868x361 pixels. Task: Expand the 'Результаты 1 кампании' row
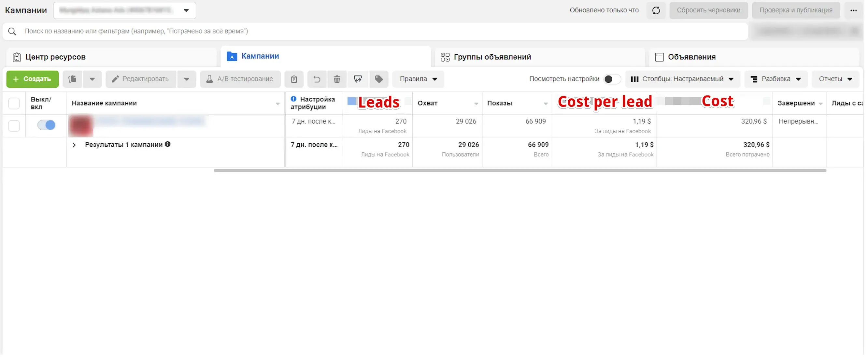point(74,145)
